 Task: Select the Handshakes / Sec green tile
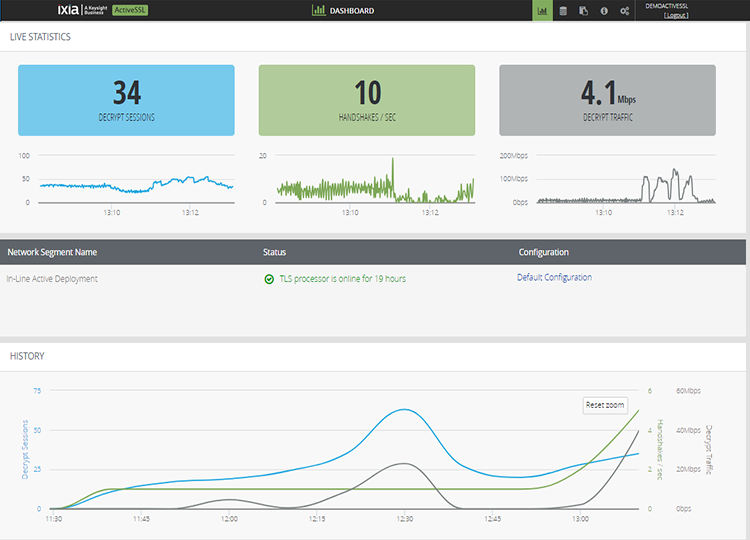(x=367, y=100)
